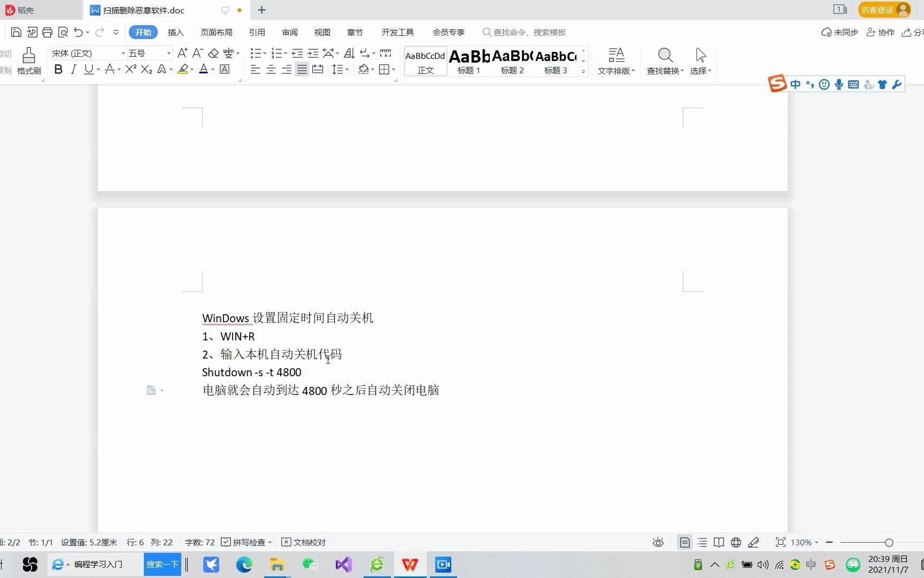924x578 pixels.
Task: Switch to the 页面布局 tab
Action: 216,32
